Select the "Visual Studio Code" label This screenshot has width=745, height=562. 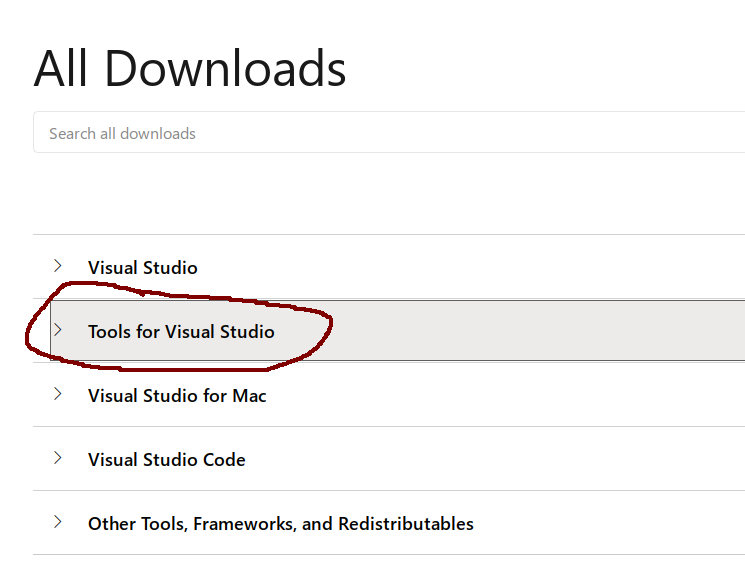point(167,459)
